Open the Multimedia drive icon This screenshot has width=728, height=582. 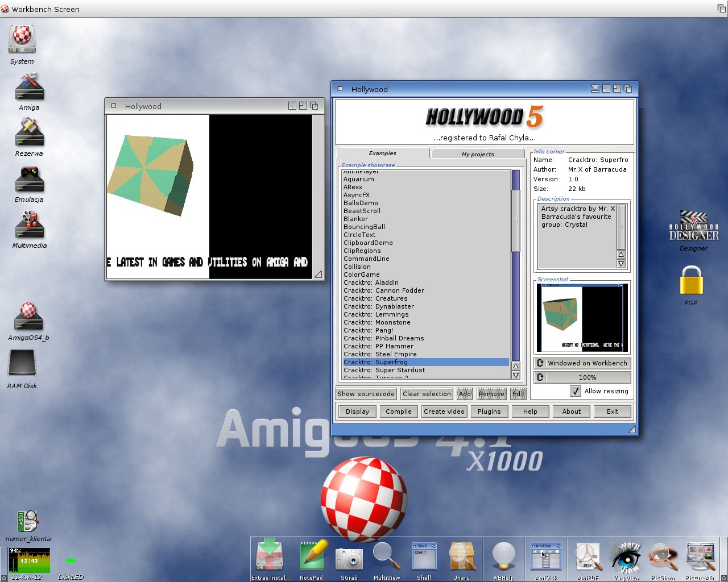29,225
